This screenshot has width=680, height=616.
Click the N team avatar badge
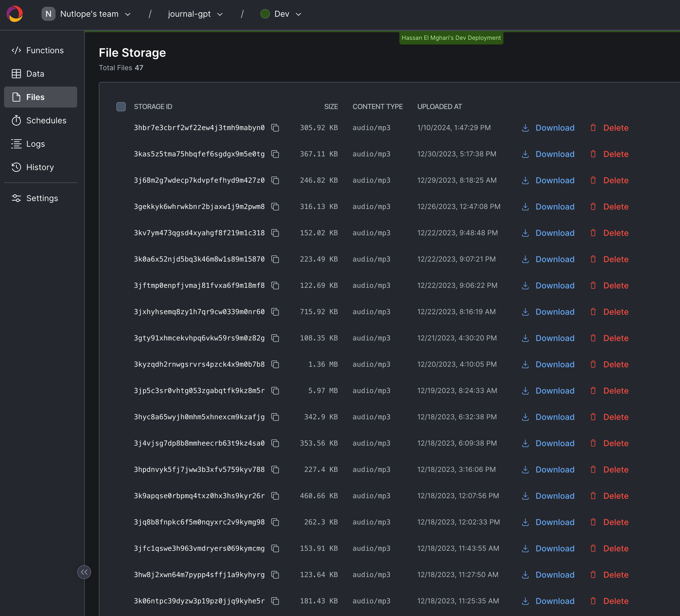(48, 14)
